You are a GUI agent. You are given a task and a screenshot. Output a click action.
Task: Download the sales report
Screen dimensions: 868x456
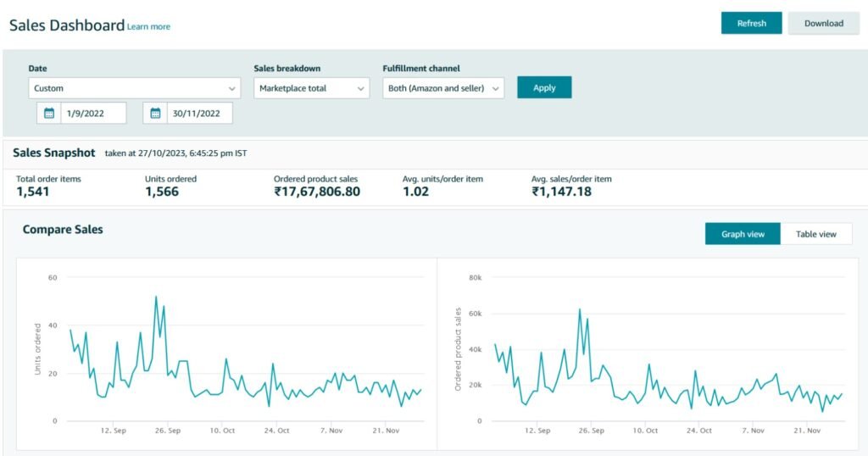(x=824, y=23)
